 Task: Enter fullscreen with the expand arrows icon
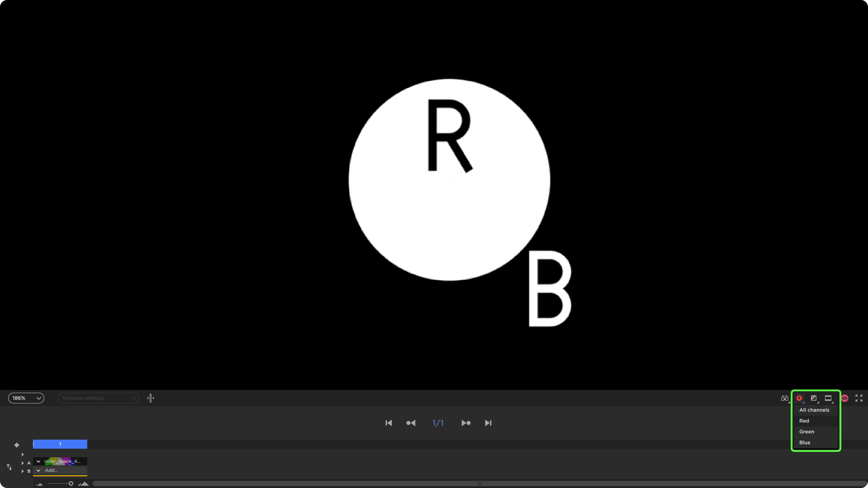pyautogui.click(x=859, y=398)
